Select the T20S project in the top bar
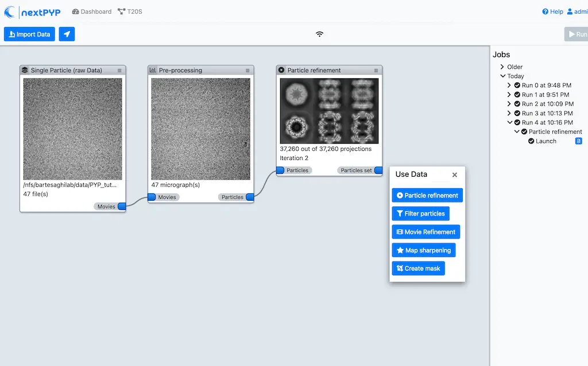588x366 pixels. pos(129,11)
